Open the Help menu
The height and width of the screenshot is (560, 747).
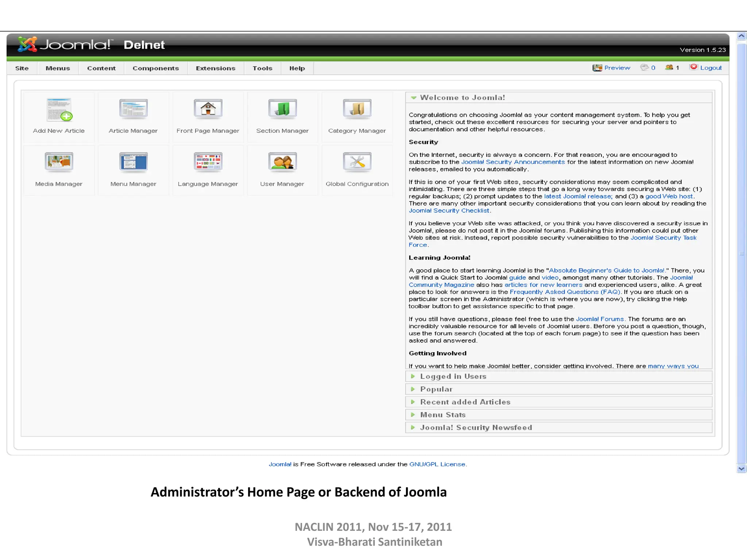pos(297,68)
